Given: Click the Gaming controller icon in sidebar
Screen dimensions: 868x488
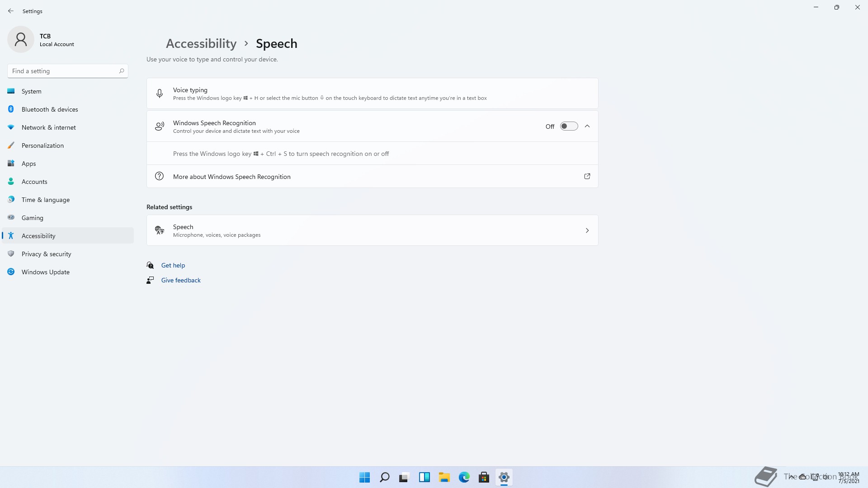Looking at the screenshot, I should tap(11, 217).
